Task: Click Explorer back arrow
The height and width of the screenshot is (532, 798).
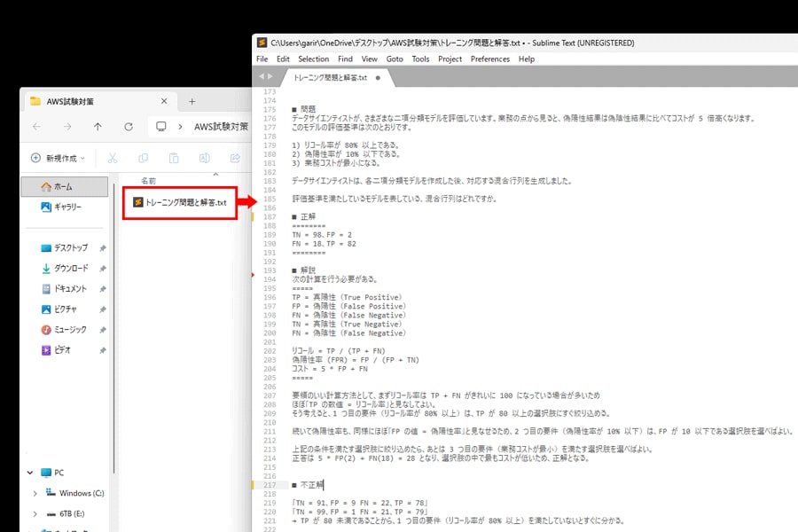Action: [x=36, y=127]
